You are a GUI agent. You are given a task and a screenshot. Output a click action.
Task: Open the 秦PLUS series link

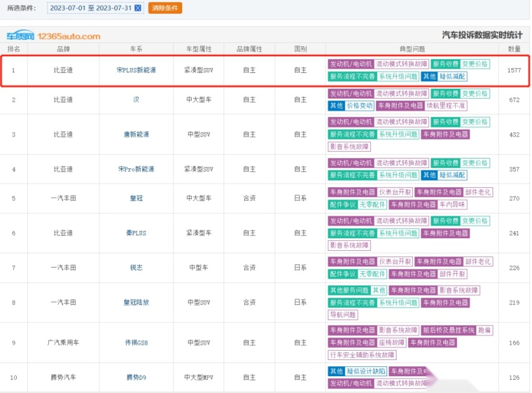(136, 233)
